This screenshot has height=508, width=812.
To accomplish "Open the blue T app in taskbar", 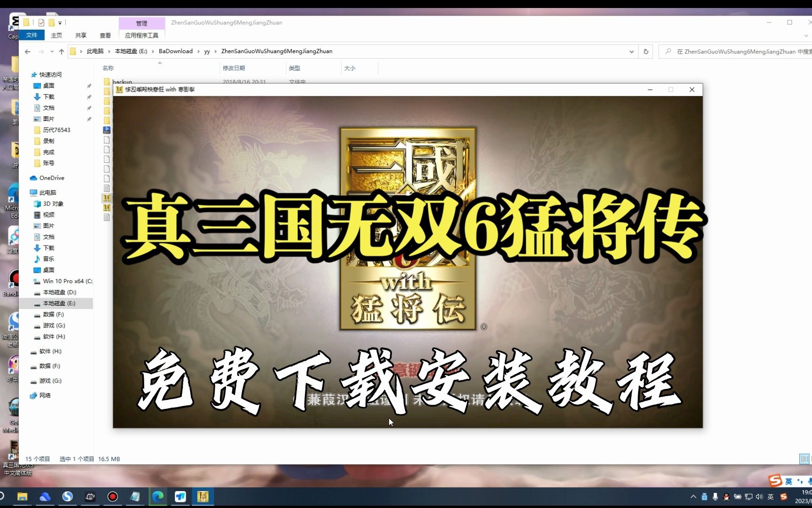I will tap(180, 497).
